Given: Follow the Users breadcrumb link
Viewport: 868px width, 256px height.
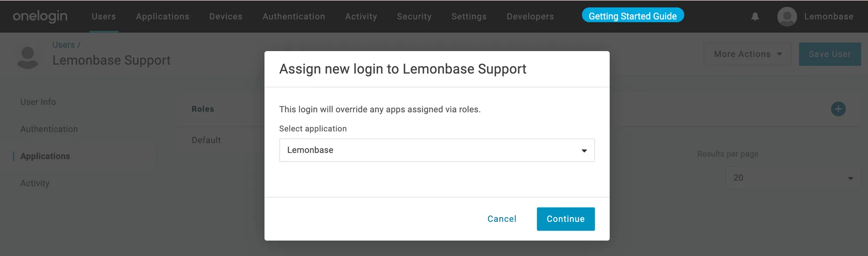Looking at the screenshot, I should 63,45.
